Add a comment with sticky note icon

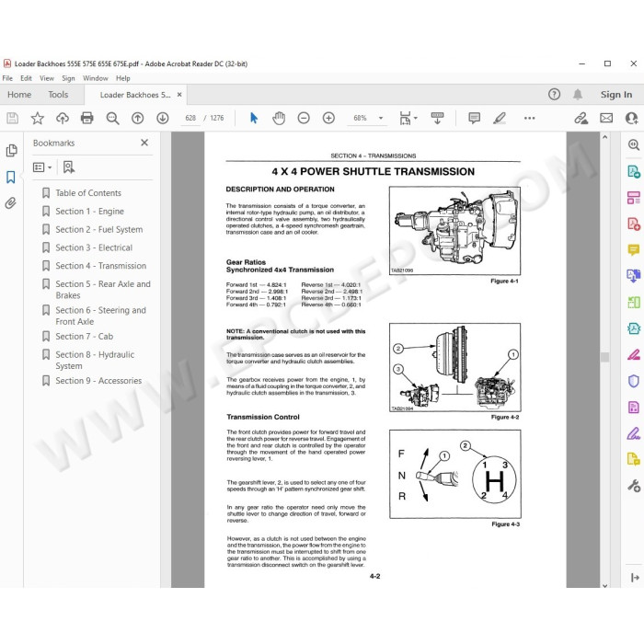[x=475, y=119]
